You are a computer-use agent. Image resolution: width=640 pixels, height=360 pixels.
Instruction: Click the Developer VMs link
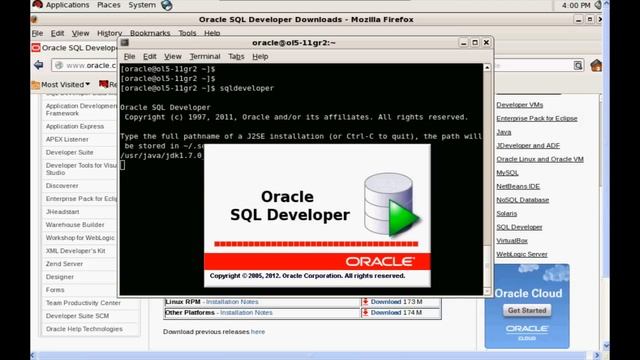pos(520,105)
